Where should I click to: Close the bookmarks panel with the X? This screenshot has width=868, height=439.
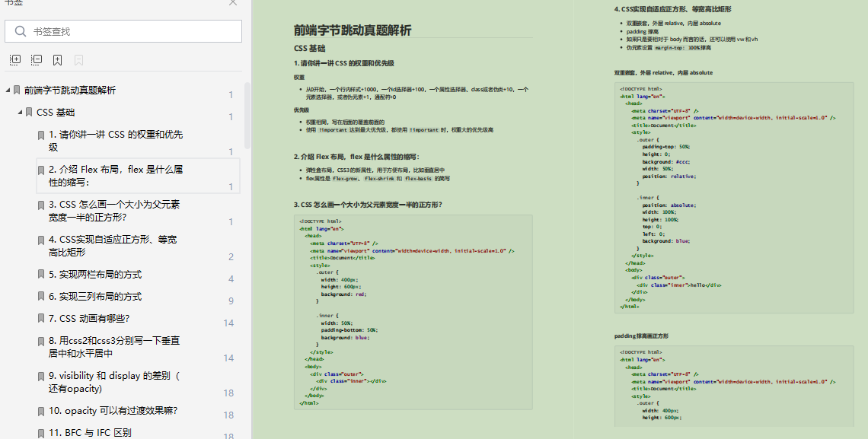pyautogui.click(x=233, y=3)
